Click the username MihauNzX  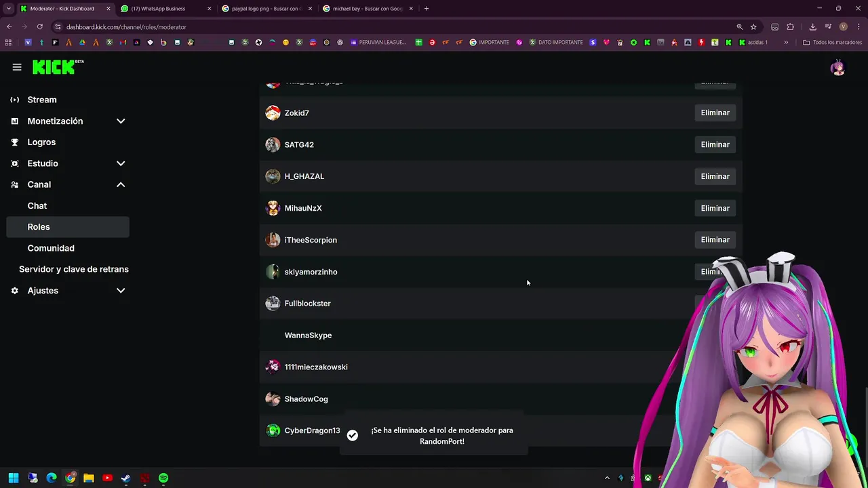click(x=303, y=208)
